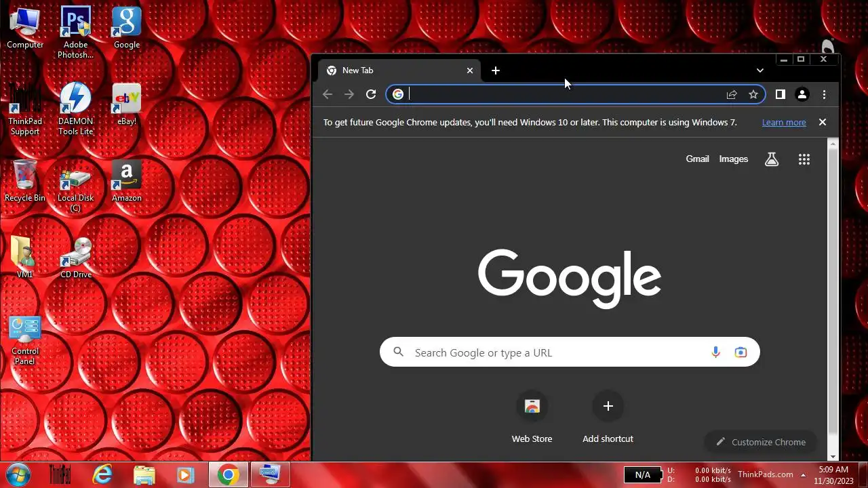Click the Chrome reload button
Screen dimensions: 868x488
[x=371, y=94]
